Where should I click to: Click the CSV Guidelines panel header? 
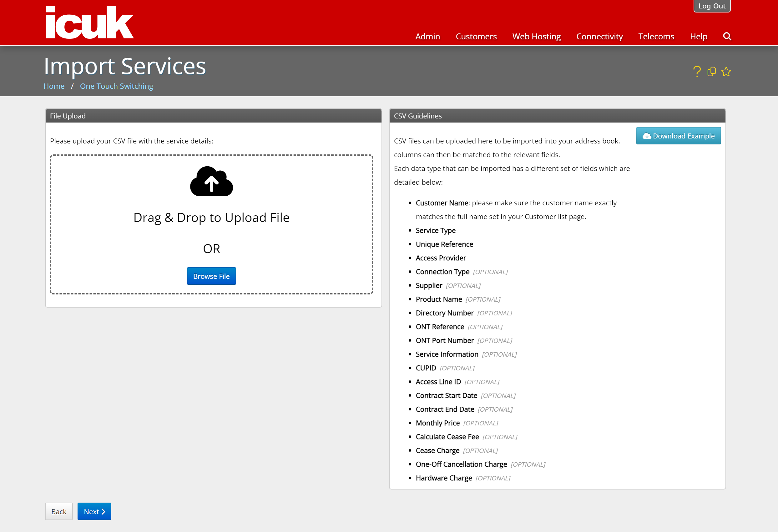coord(557,116)
